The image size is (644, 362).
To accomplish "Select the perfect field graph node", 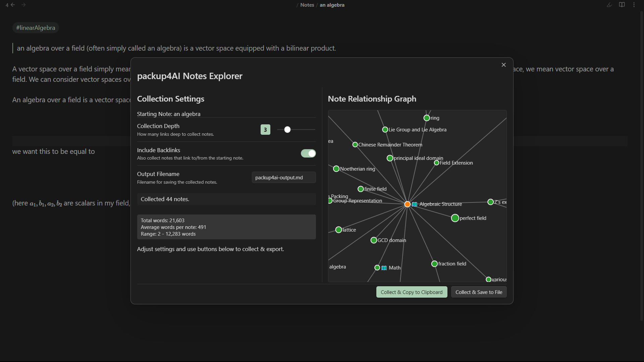I will point(455,218).
